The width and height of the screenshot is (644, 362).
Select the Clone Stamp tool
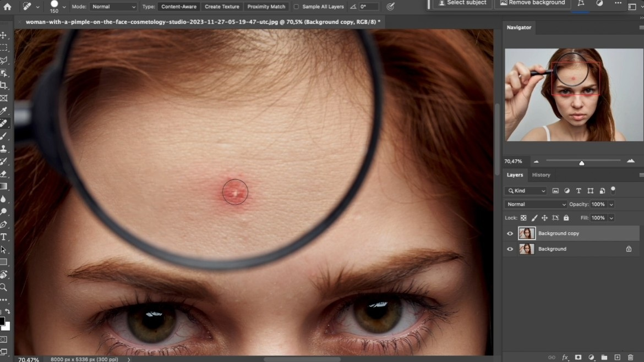click(x=4, y=149)
